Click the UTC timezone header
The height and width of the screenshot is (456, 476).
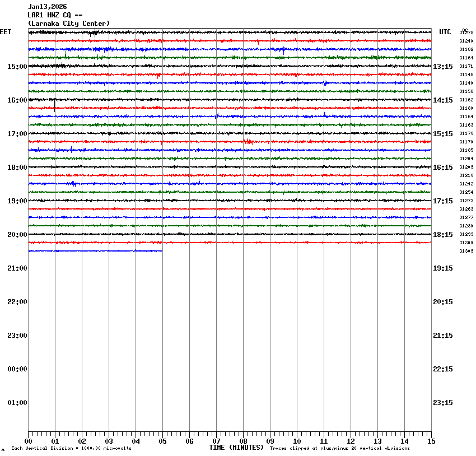pos(445,32)
